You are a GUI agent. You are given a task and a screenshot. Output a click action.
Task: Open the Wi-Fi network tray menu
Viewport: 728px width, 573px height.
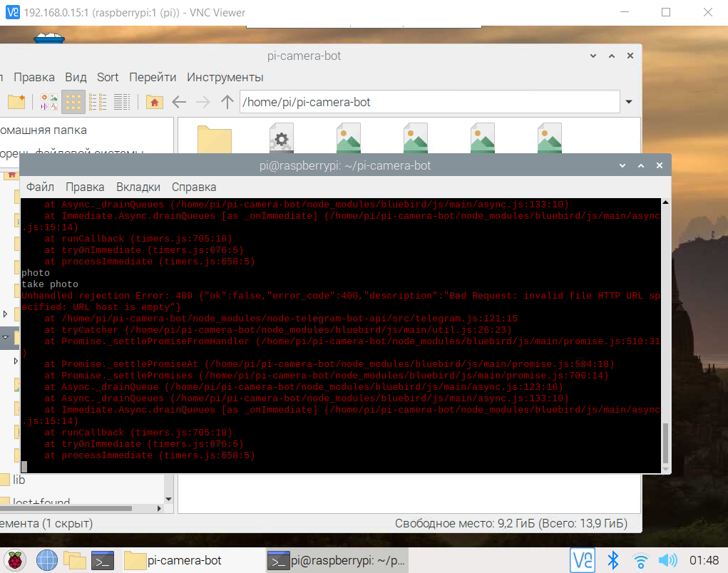click(641, 560)
